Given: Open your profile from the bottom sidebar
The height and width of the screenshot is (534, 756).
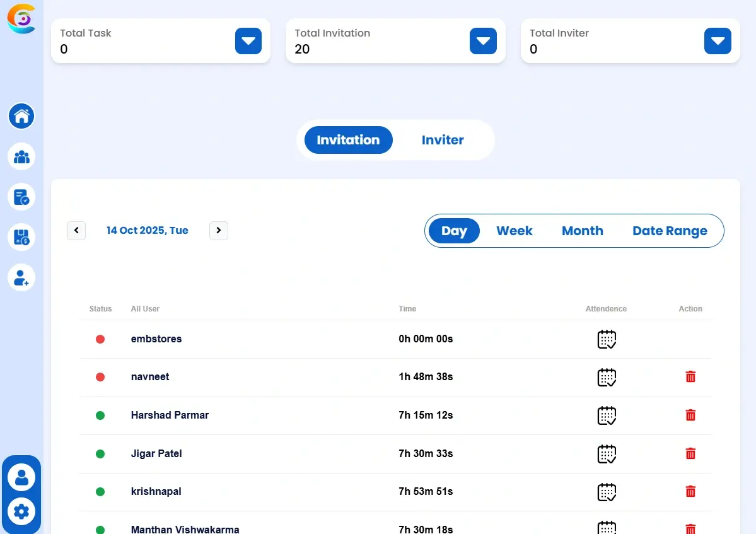Looking at the screenshot, I should 22,477.
